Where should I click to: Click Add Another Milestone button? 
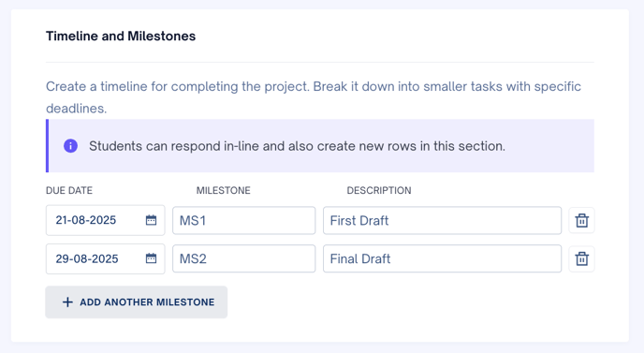click(137, 302)
